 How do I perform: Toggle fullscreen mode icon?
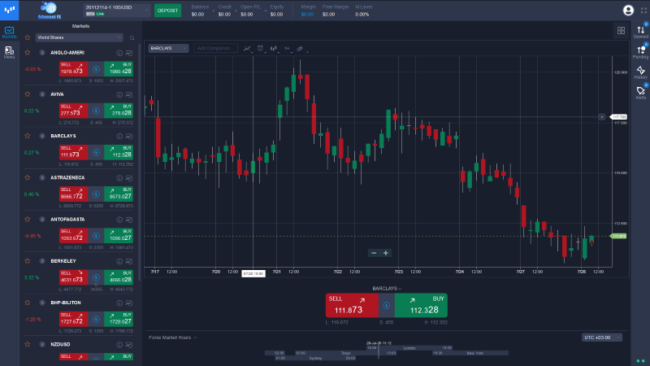[644, 10]
